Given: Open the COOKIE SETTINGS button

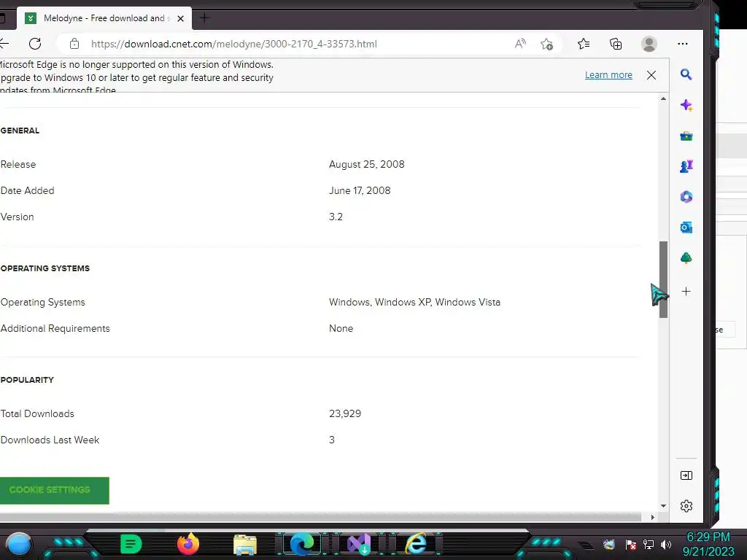Looking at the screenshot, I should click(x=54, y=490).
